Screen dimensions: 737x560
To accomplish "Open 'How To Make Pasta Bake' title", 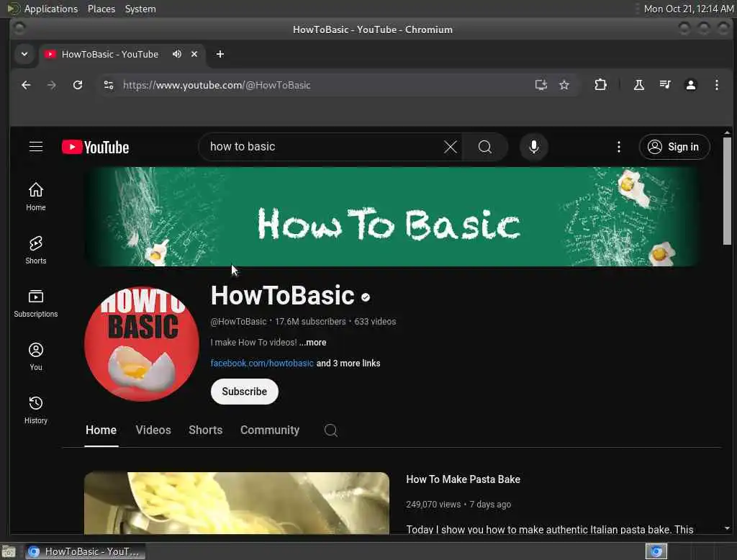I will click(463, 479).
